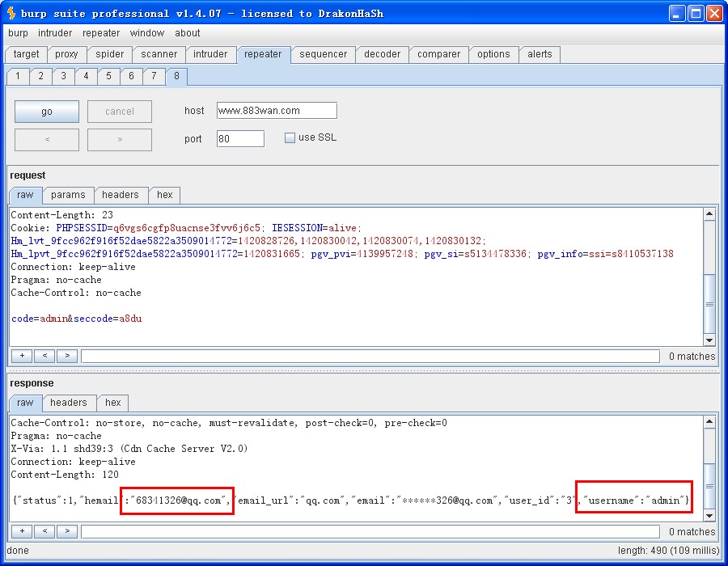Jump to previous match in request search
728x566 pixels.
(44, 356)
